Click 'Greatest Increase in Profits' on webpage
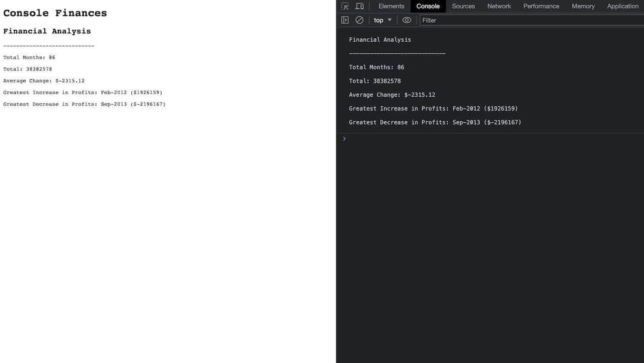The image size is (644, 363). [x=82, y=93]
